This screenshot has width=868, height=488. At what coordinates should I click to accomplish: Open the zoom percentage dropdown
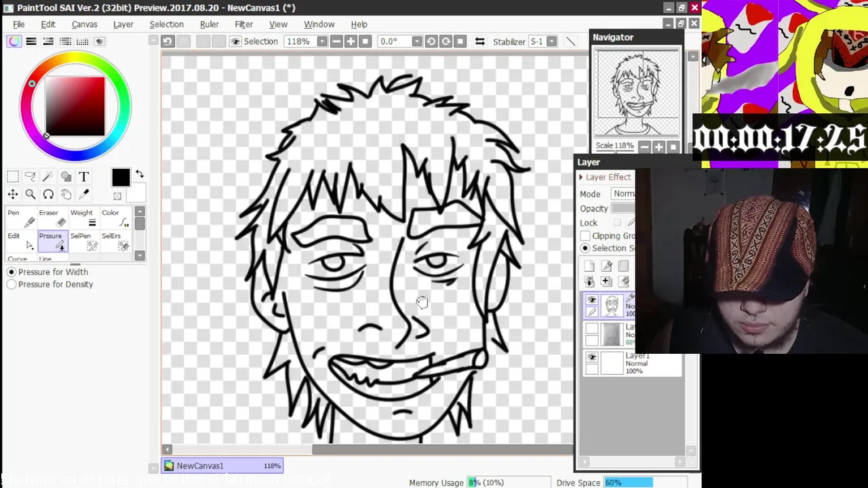pos(322,41)
